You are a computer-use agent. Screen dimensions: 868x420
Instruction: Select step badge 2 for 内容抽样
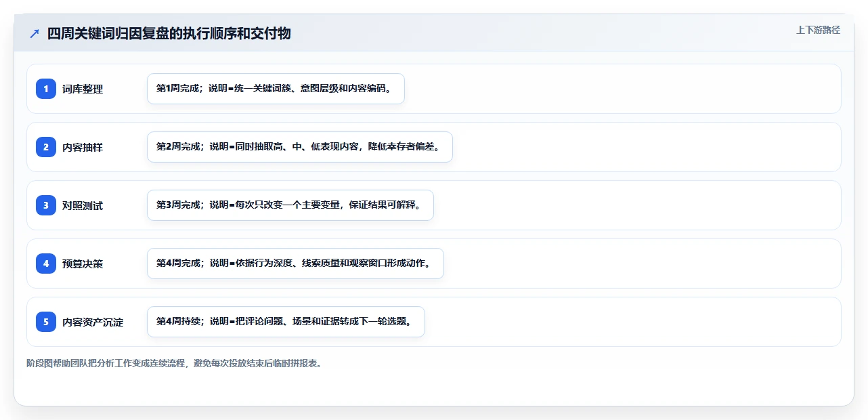46,147
